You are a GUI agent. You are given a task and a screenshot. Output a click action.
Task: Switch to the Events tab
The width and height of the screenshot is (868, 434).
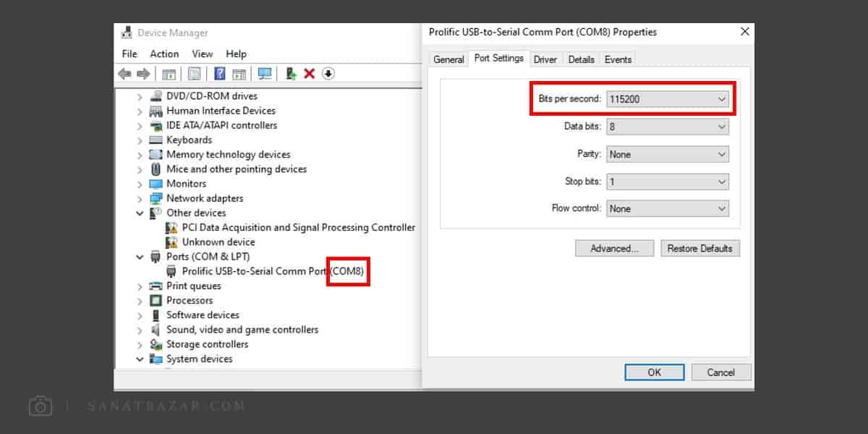coord(618,59)
